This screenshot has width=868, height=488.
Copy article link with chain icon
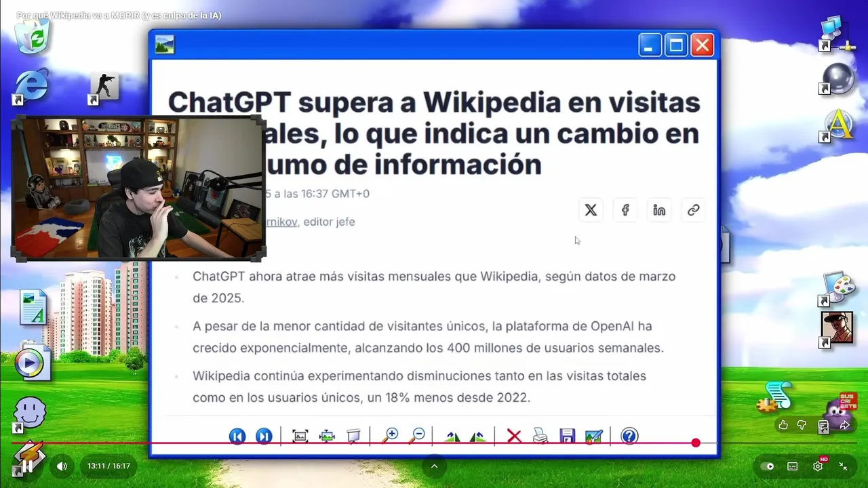[x=693, y=210]
